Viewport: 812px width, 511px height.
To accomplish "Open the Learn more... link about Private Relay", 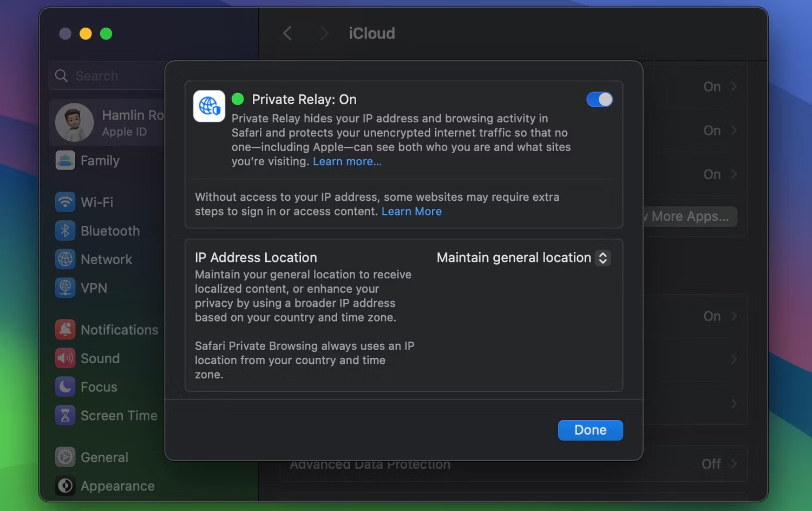I will [347, 161].
